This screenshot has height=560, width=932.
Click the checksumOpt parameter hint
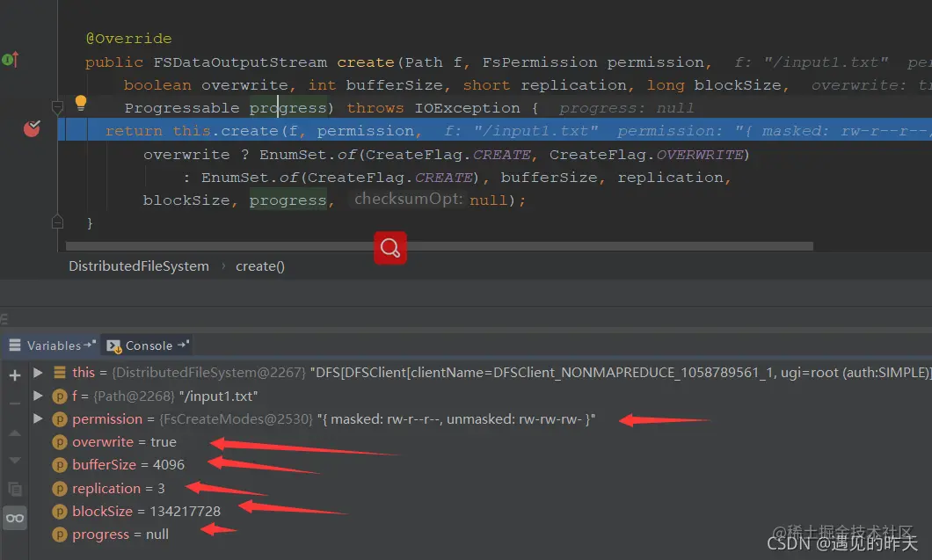tap(408, 200)
